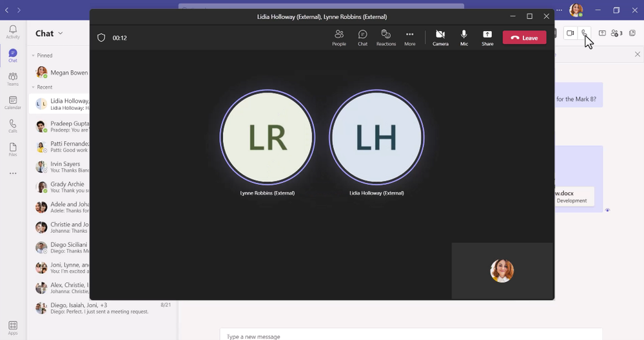Open the Apps store icon
Screen dimensions: 644x340
click(13, 328)
